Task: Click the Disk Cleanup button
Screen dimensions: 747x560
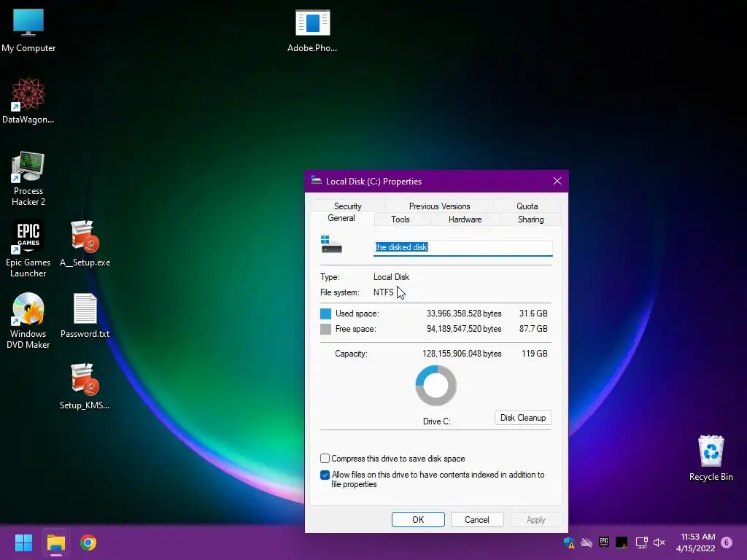Action: pos(523,418)
